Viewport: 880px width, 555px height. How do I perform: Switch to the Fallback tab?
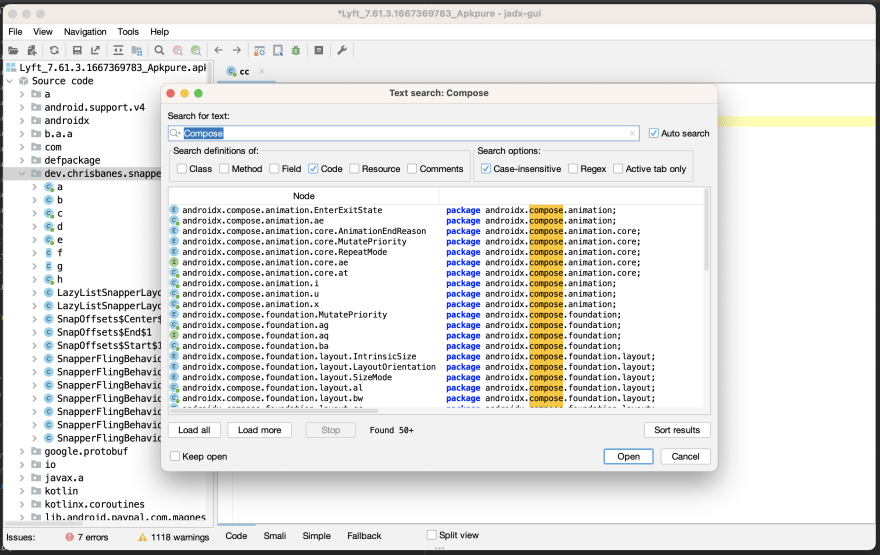click(x=364, y=536)
